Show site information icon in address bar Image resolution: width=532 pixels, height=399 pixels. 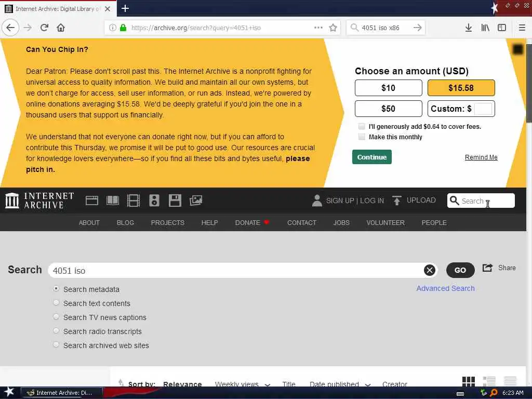pyautogui.click(x=113, y=28)
